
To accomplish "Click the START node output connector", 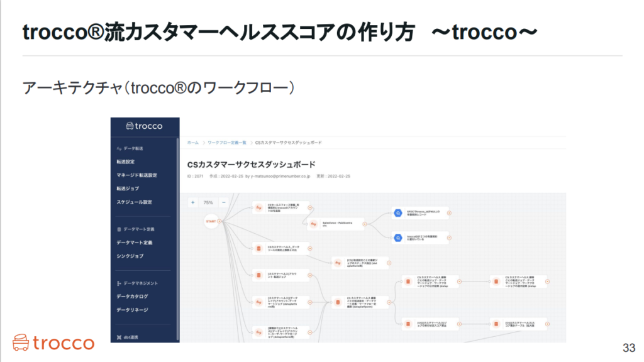I will [x=219, y=221].
